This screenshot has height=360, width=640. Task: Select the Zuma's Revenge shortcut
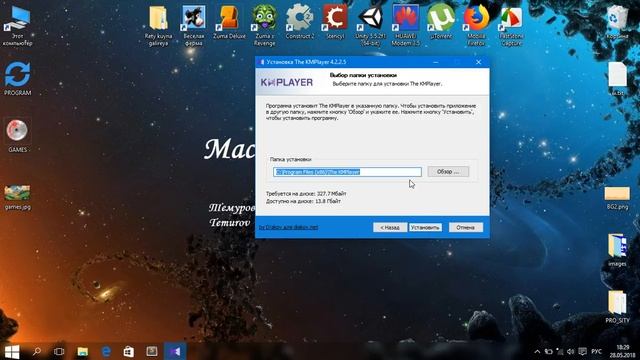pos(264,25)
